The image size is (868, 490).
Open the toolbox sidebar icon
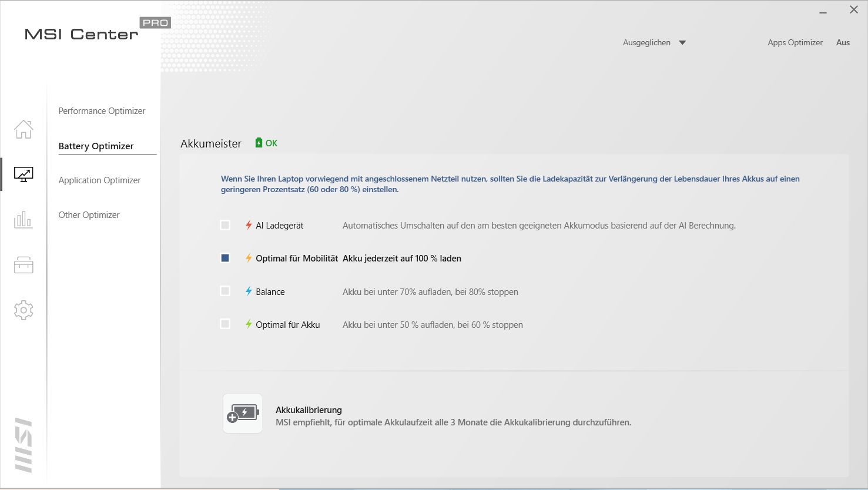tap(24, 265)
